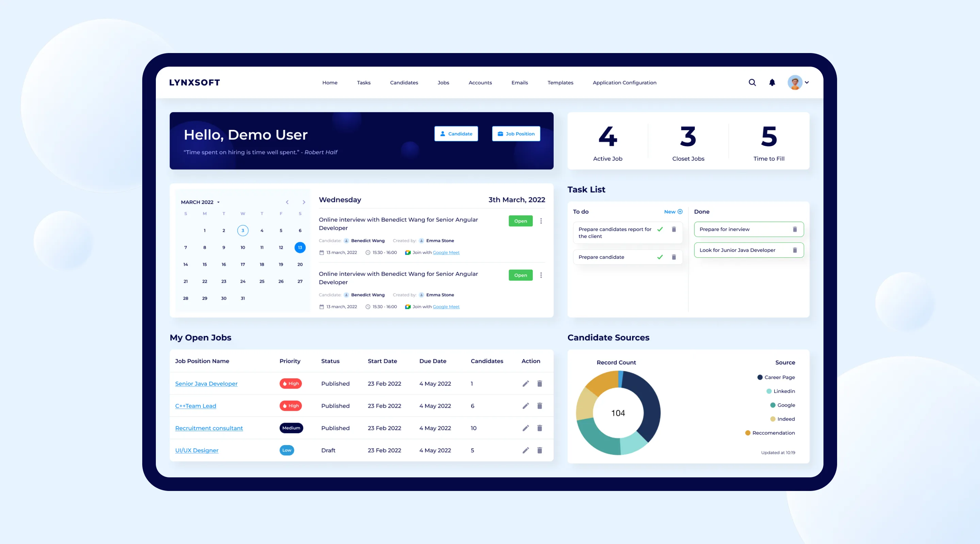The height and width of the screenshot is (544, 980).
Task: Open notifications bell
Action: (772, 83)
